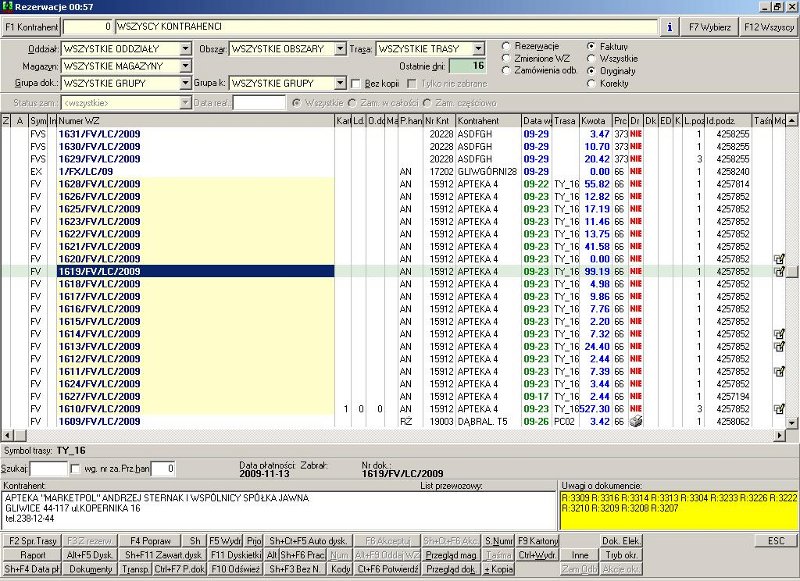Click the info icon beside contractor field
800x581 pixels.
[671, 27]
